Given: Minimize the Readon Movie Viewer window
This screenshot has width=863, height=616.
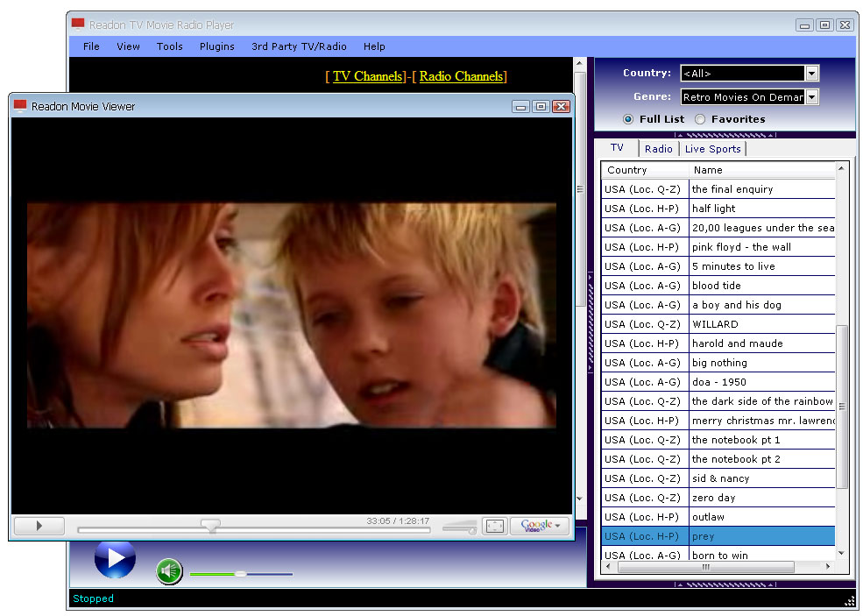Looking at the screenshot, I should 520,106.
